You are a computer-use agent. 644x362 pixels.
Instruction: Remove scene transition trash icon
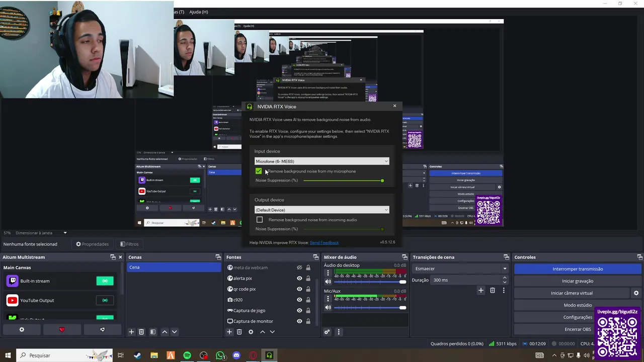click(493, 290)
